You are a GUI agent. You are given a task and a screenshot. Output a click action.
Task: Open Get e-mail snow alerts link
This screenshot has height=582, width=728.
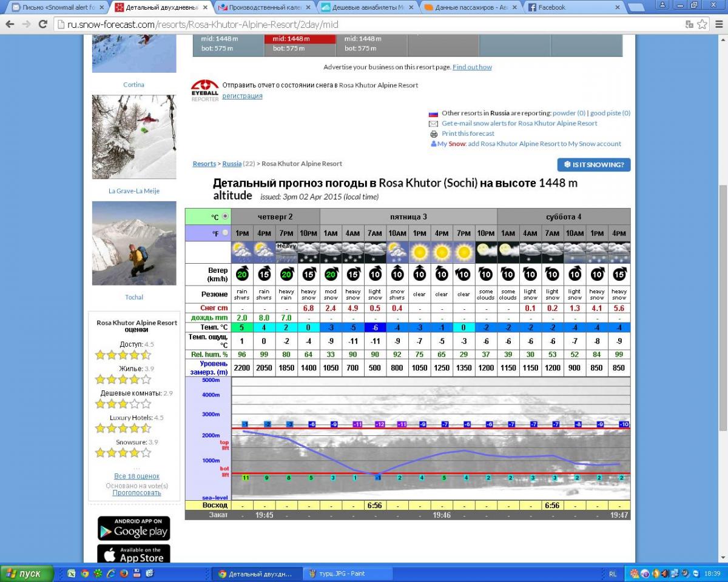[519, 123]
